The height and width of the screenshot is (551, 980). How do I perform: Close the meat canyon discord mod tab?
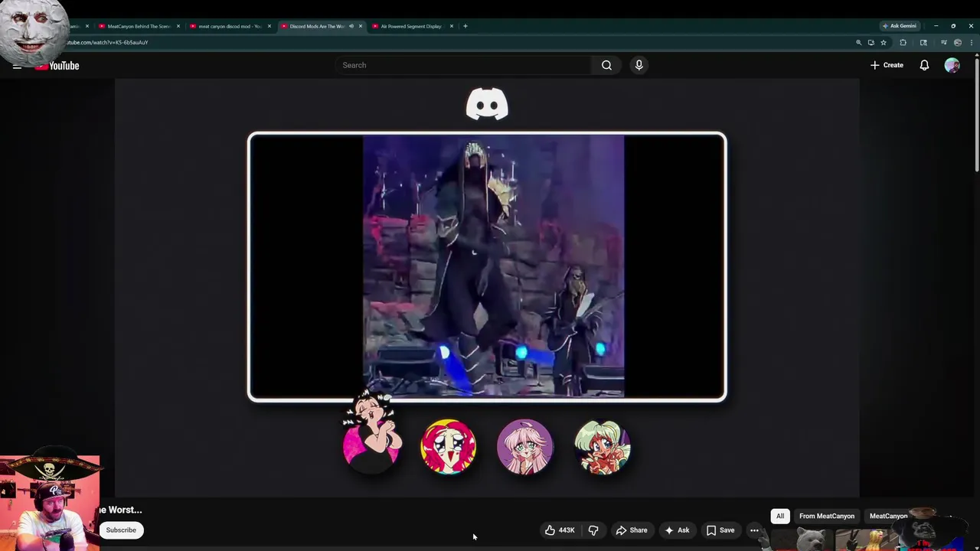pyautogui.click(x=269, y=26)
